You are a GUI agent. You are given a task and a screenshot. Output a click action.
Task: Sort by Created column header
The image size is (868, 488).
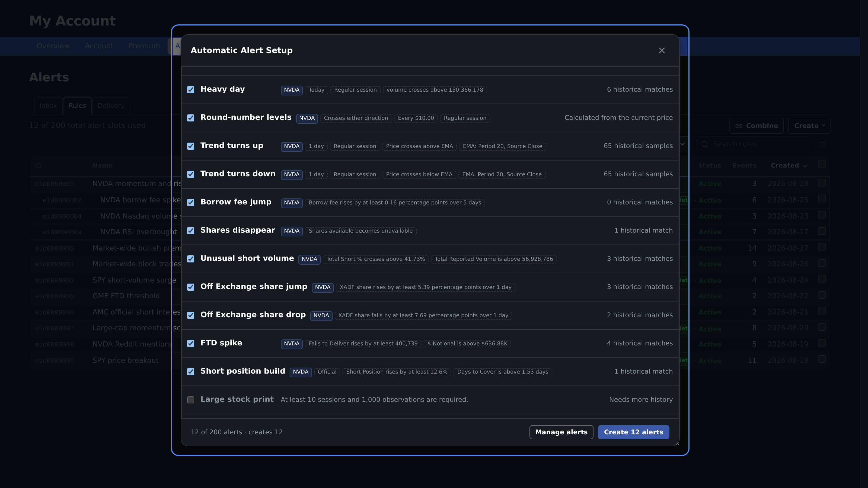[789, 166]
